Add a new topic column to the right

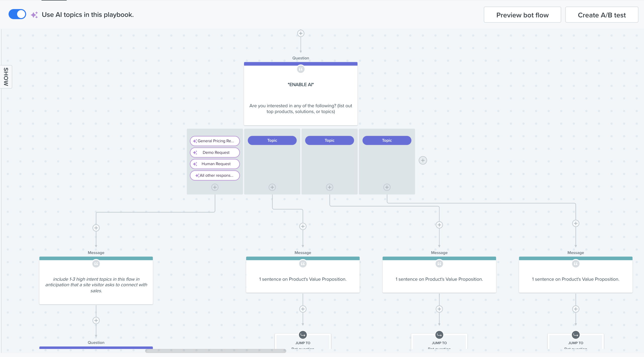[x=423, y=160]
